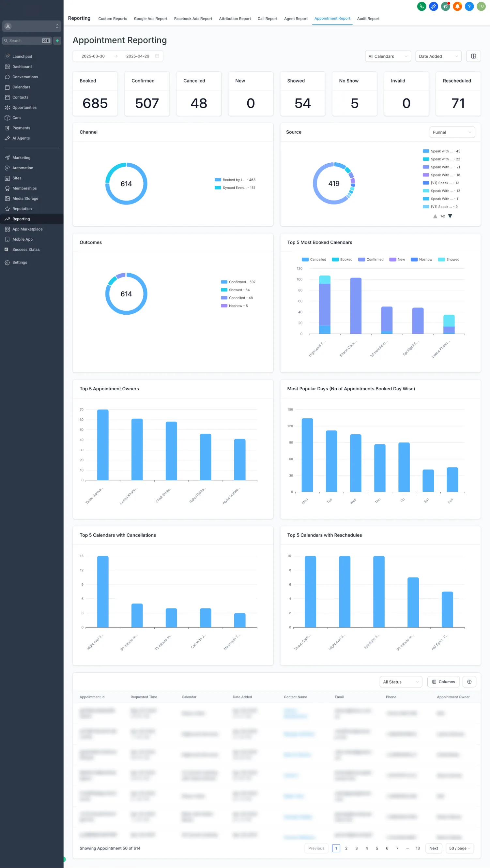Expand the Funnel source dropdown
Image resolution: width=490 pixels, height=868 pixels.
coord(452,132)
